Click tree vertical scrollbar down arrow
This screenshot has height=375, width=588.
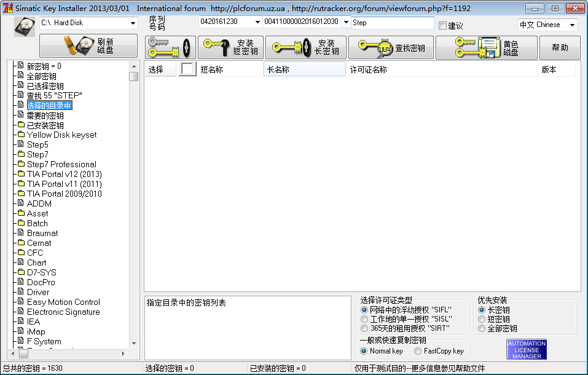[x=134, y=344]
